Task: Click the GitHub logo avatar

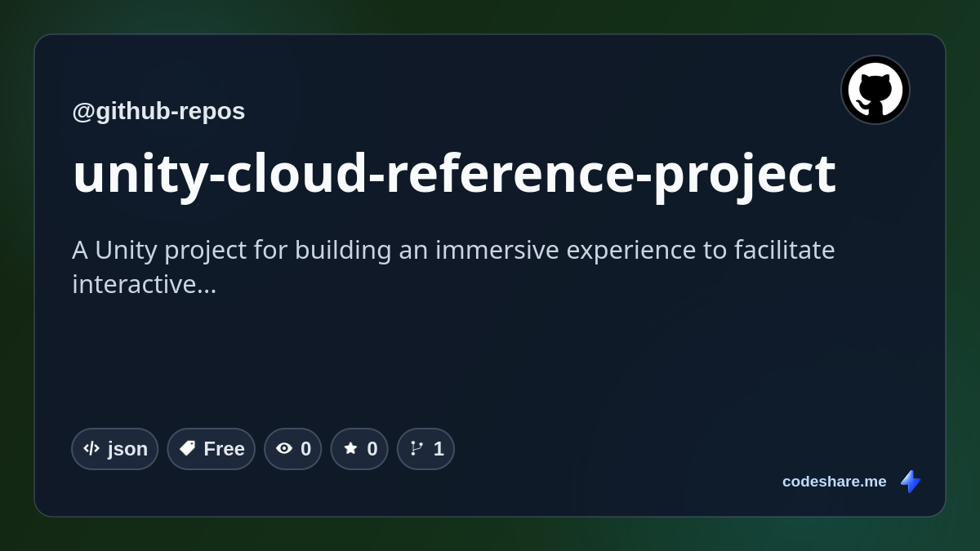Action: click(875, 90)
